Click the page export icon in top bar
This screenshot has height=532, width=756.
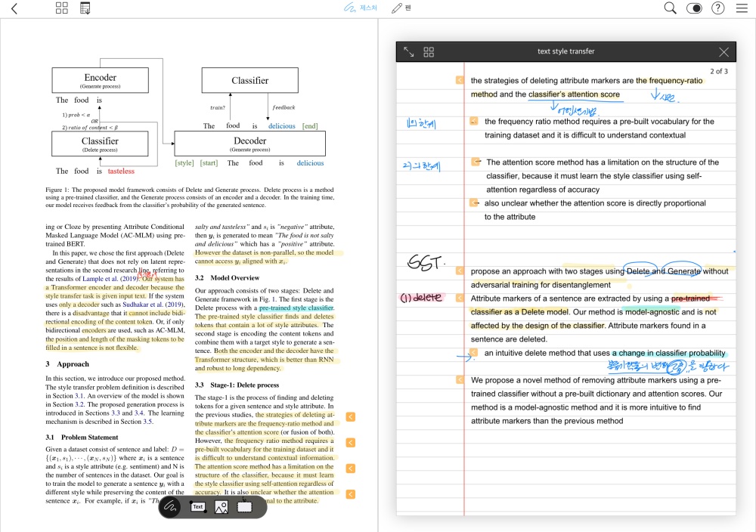tap(85, 9)
